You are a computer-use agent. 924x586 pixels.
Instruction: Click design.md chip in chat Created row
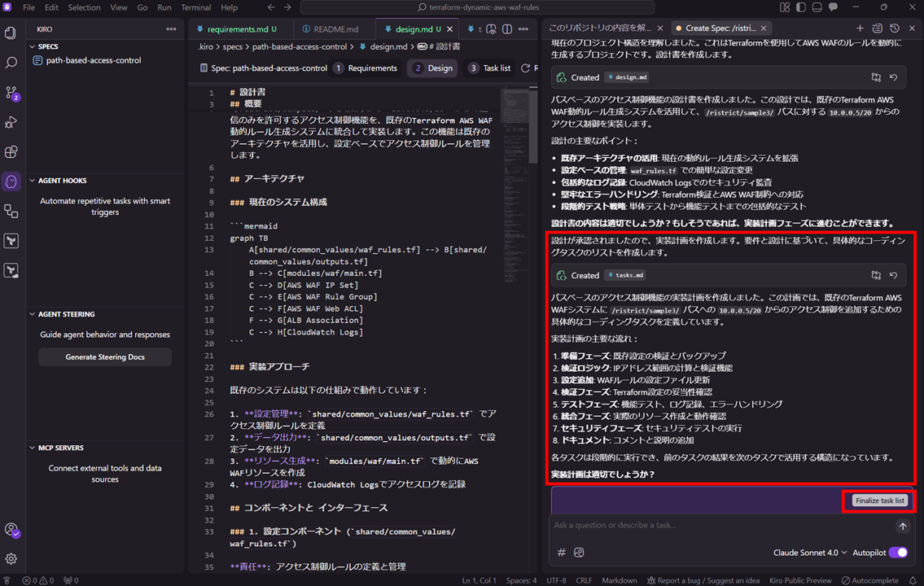point(628,77)
